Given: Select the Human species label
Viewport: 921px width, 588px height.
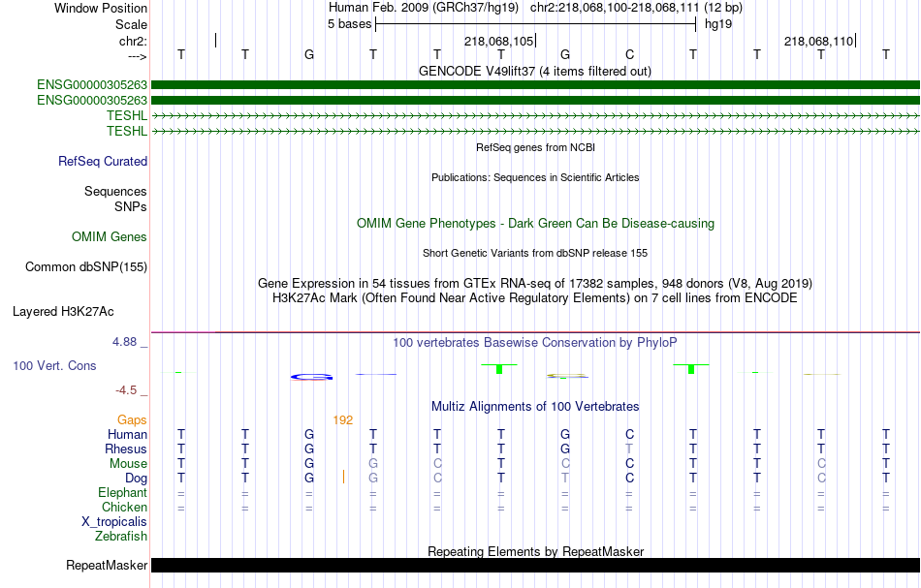Looking at the screenshot, I should (127, 434).
